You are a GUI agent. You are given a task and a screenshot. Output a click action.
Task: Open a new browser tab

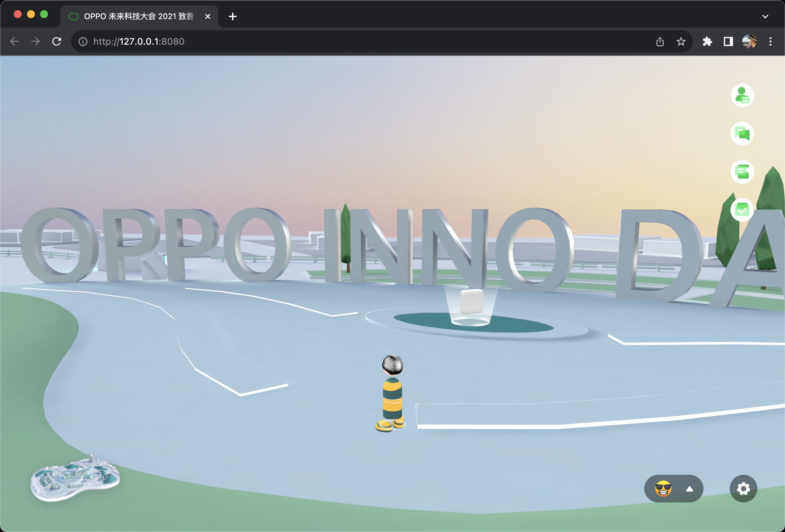tap(232, 16)
